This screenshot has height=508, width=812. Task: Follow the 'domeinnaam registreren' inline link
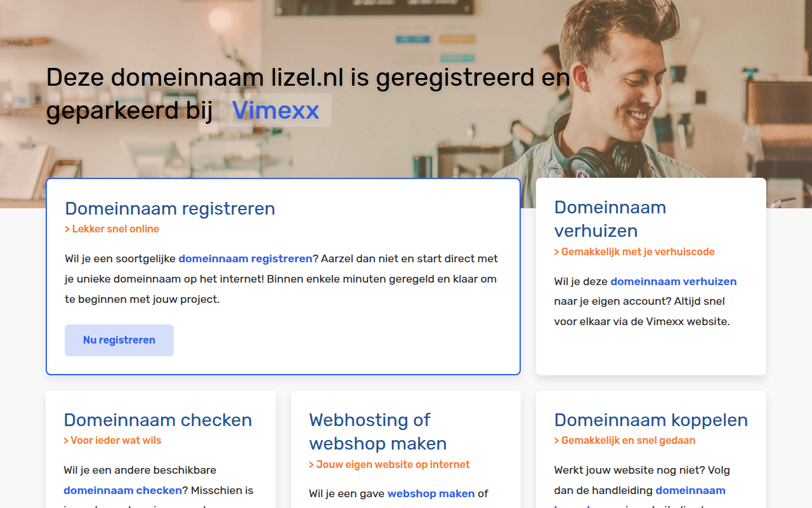246,258
